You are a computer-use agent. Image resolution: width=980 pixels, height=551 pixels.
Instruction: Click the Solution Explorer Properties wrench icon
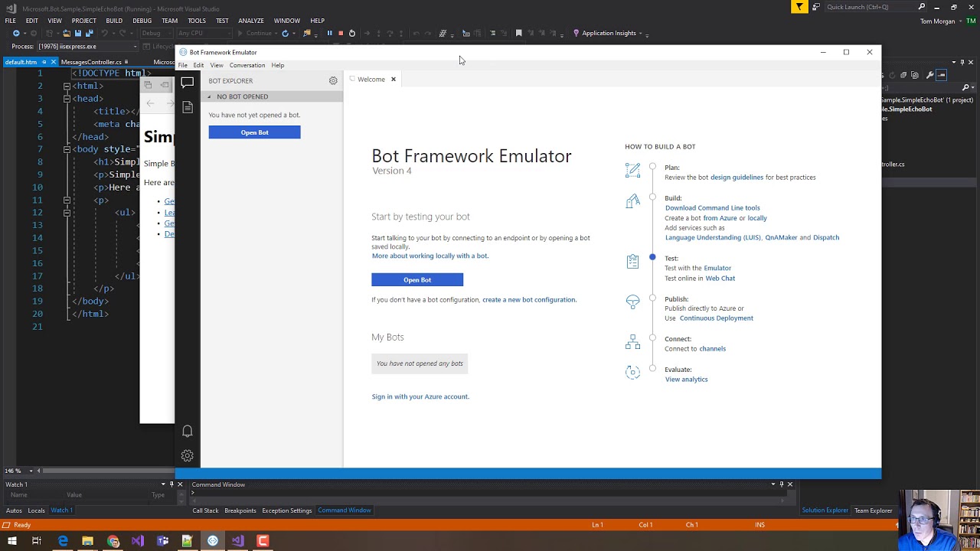[x=929, y=75]
